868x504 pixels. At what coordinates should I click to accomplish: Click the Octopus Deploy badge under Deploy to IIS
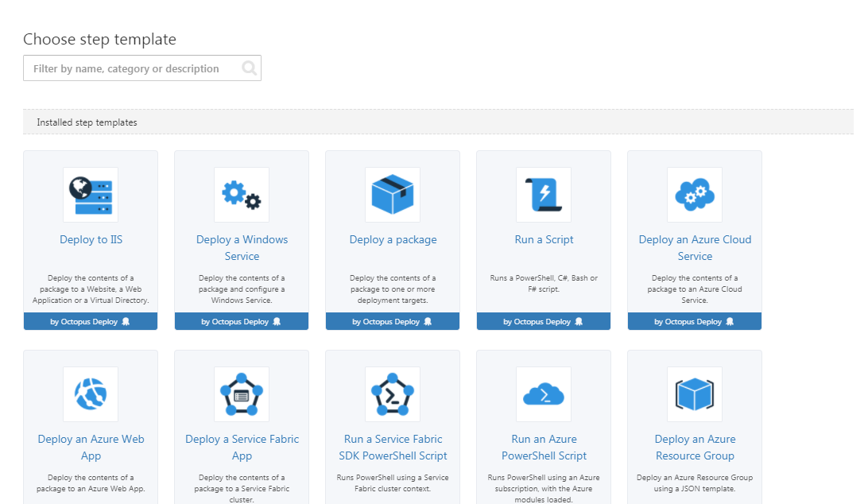point(90,321)
